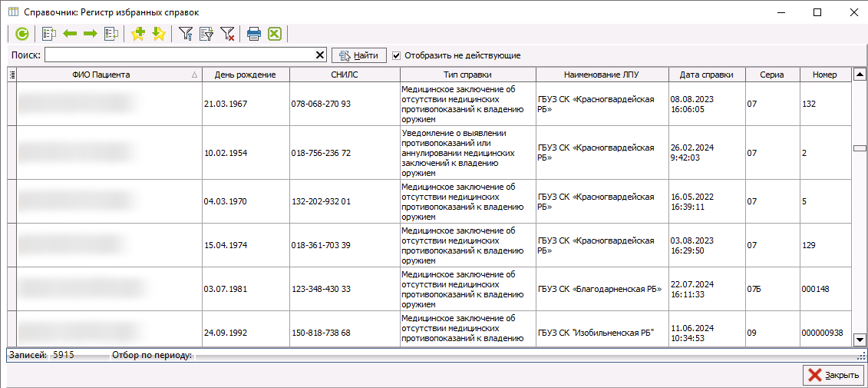The image size is (868, 388).
Task: Go to next record with right arrow
Action: [x=90, y=34]
